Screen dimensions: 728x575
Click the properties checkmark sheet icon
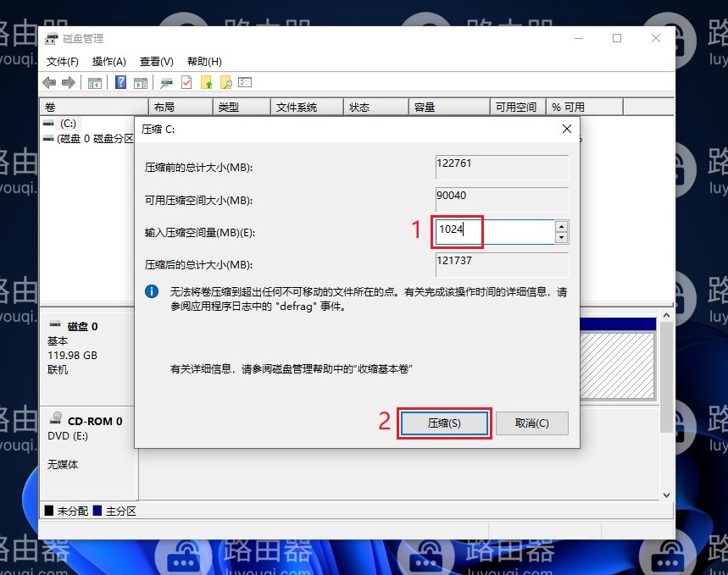tap(186, 82)
